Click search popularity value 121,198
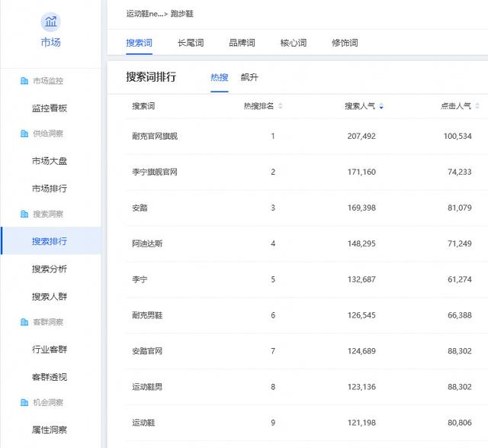 (361, 423)
